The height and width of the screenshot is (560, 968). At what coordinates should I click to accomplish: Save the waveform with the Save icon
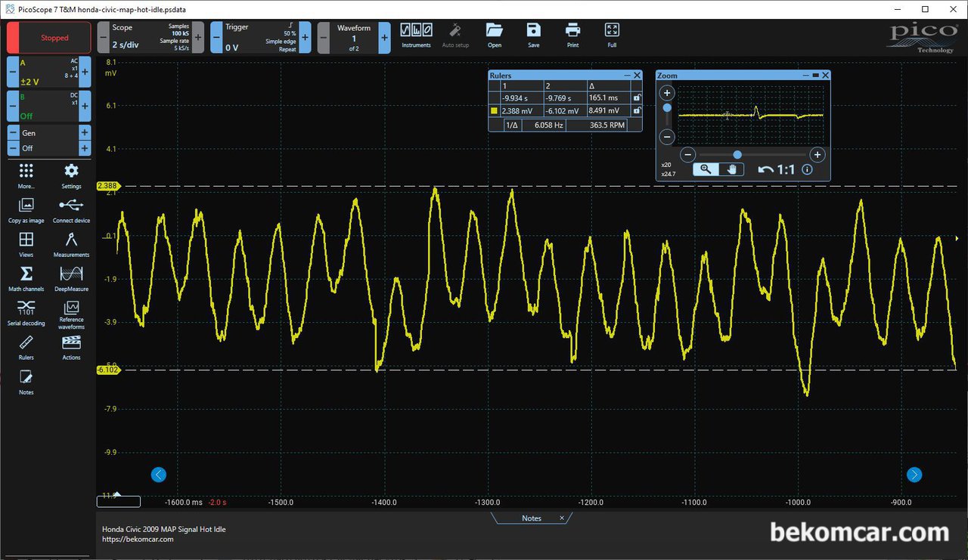534,35
